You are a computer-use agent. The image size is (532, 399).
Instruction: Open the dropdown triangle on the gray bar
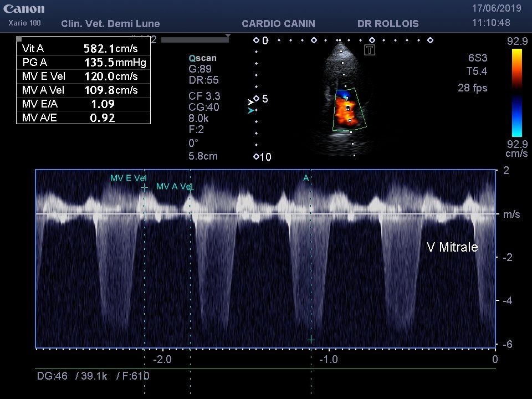click(228, 36)
